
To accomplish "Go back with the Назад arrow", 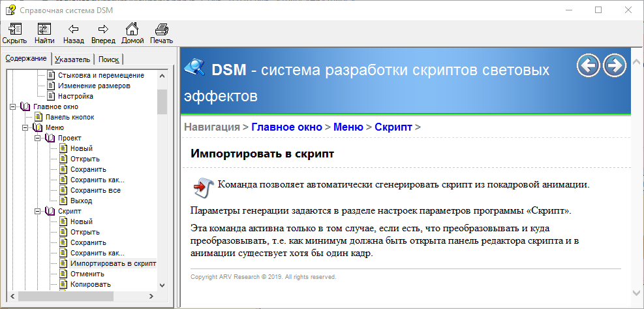I will pos(74,33).
